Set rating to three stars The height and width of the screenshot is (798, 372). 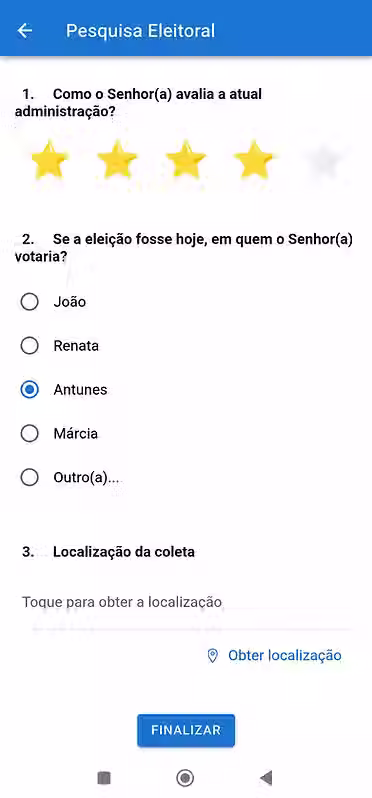tap(186, 160)
